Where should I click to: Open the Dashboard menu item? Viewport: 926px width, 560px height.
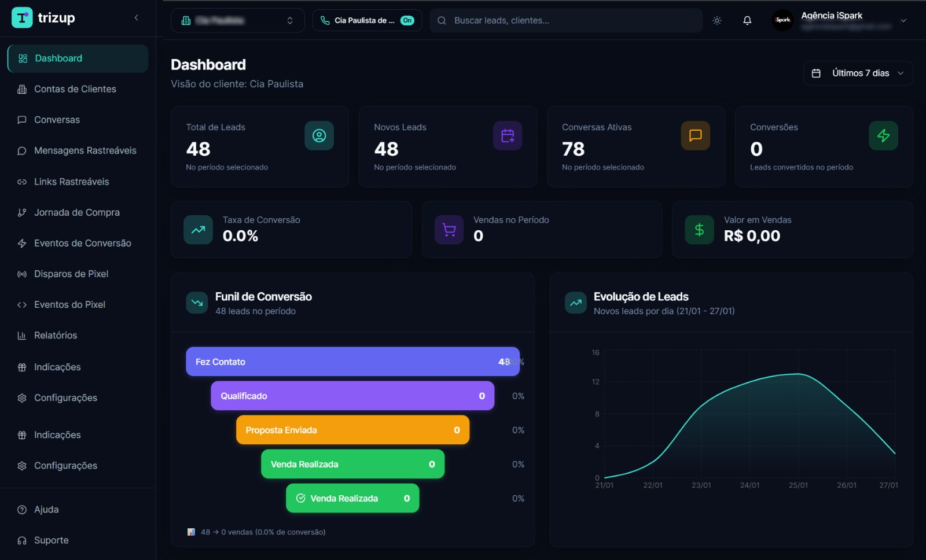coord(78,58)
